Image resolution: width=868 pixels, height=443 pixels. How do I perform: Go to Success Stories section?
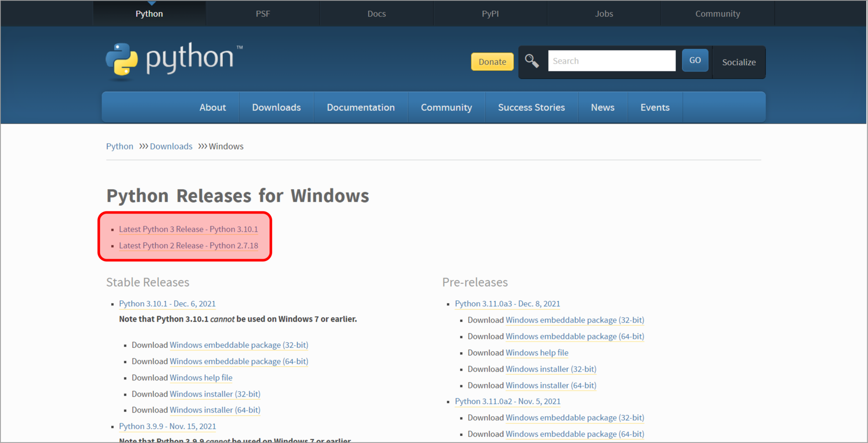tap(531, 107)
